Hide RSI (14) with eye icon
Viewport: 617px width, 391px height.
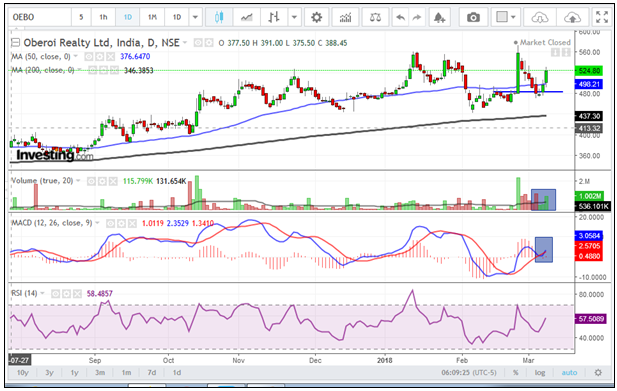point(55,294)
